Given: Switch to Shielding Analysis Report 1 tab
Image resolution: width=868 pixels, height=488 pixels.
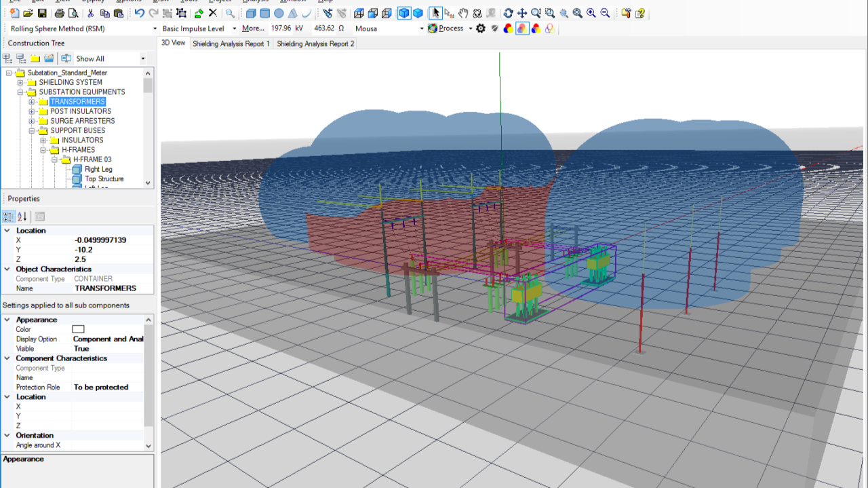Looking at the screenshot, I should click(x=231, y=43).
